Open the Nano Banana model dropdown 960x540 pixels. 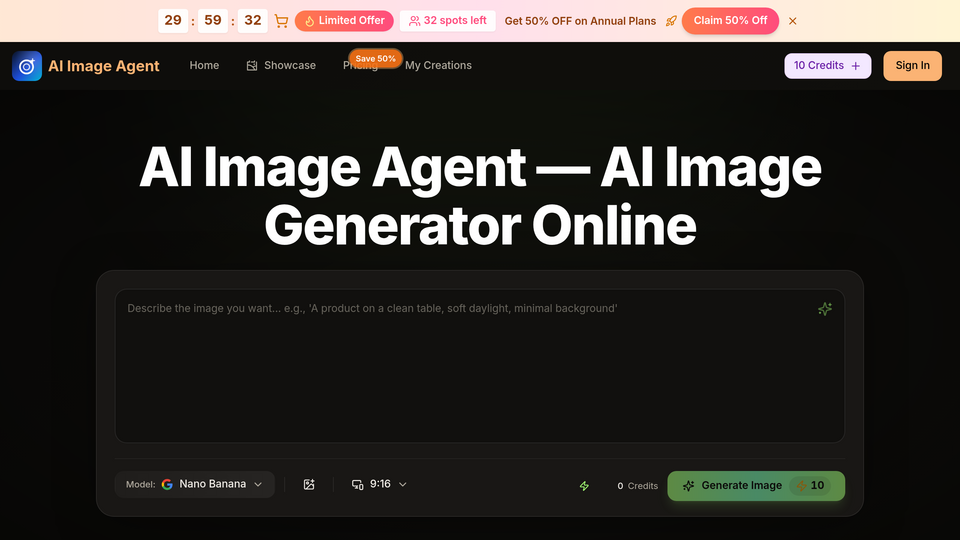tap(195, 484)
